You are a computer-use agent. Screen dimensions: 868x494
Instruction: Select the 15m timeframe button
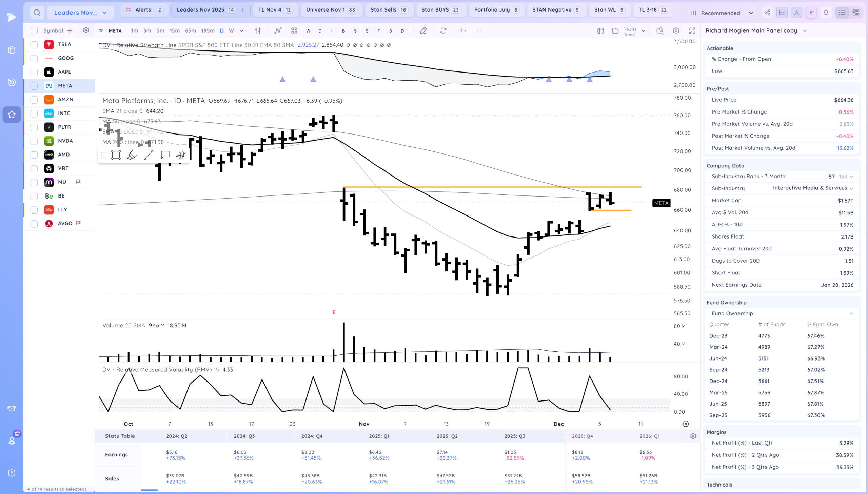175,30
